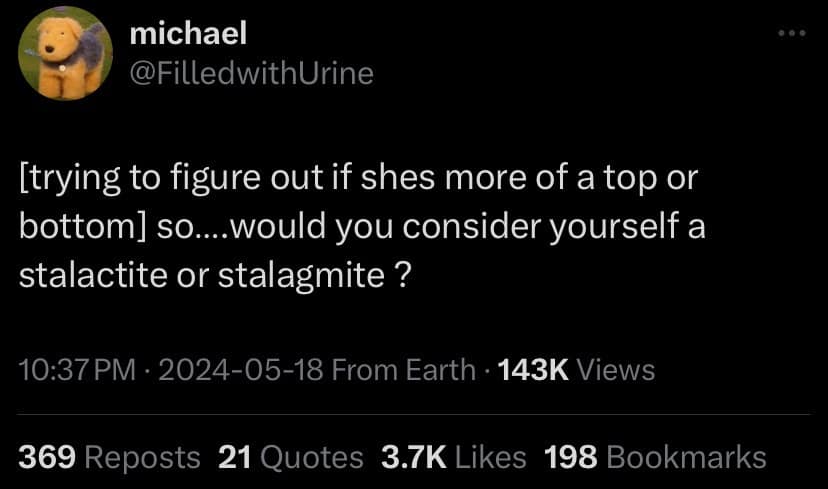Click the word stalactite in the tweet

pyautogui.click(x=89, y=272)
